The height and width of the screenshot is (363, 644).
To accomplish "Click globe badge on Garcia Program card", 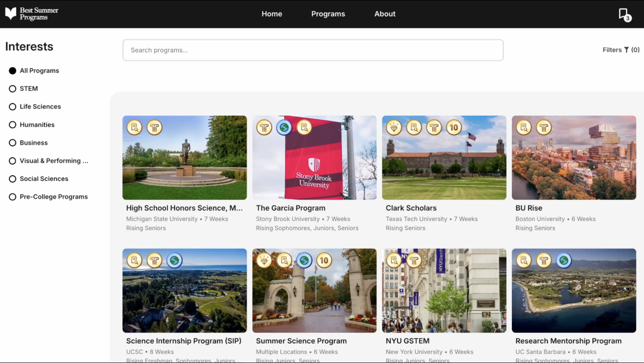I will point(284,127).
